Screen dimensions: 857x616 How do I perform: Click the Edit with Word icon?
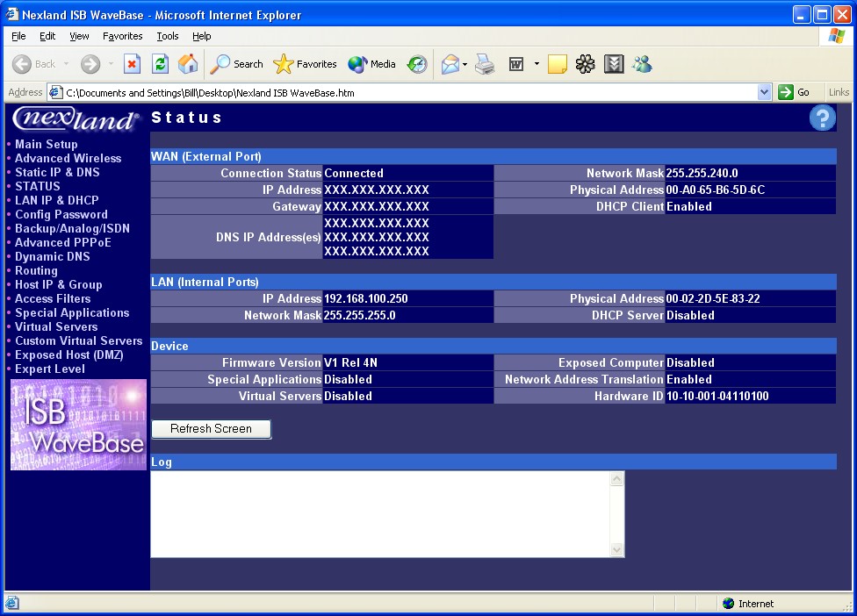point(516,64)
